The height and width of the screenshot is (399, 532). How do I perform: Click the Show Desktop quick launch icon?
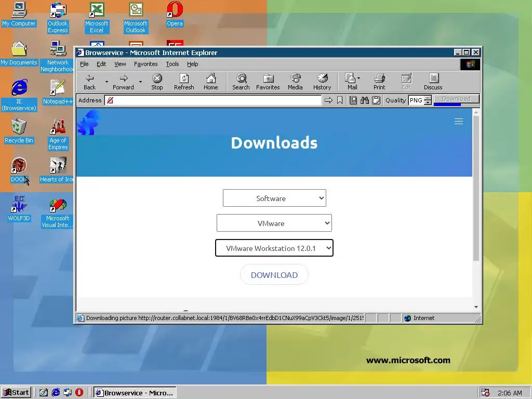(44, 392)
